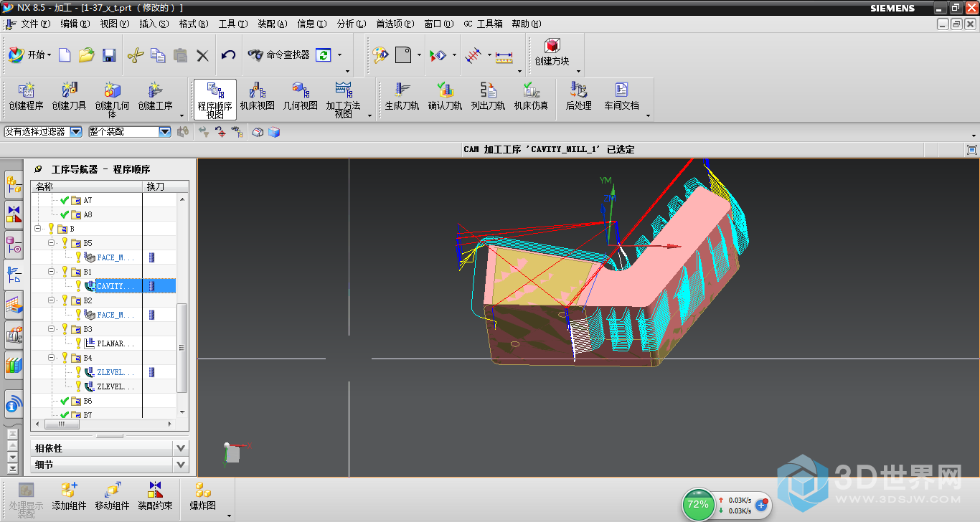Select the B6 program folder

pos(88,401)
